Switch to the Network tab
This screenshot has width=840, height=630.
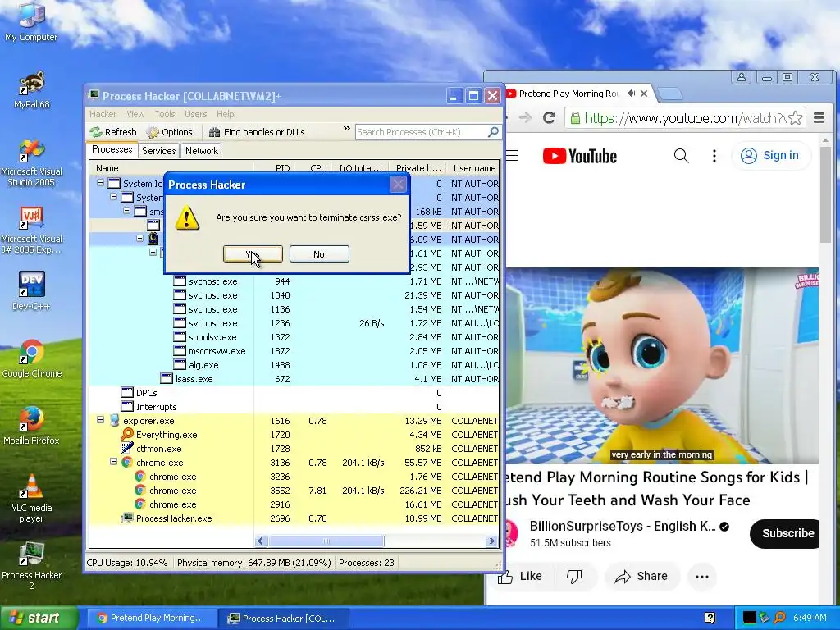[x=202, y=151]
